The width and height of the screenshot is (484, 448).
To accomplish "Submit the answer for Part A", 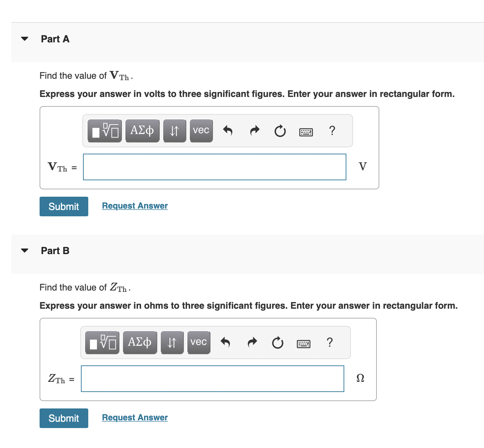I will coord(63,206).
